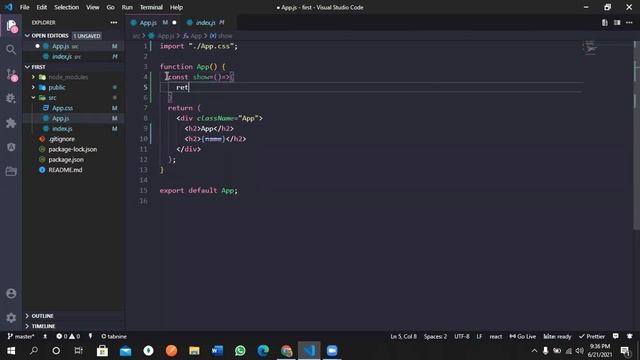Open the Run and Debug view
Image resolution: width=640 pixels, height=360 pixels.
(x=11, y=98)
